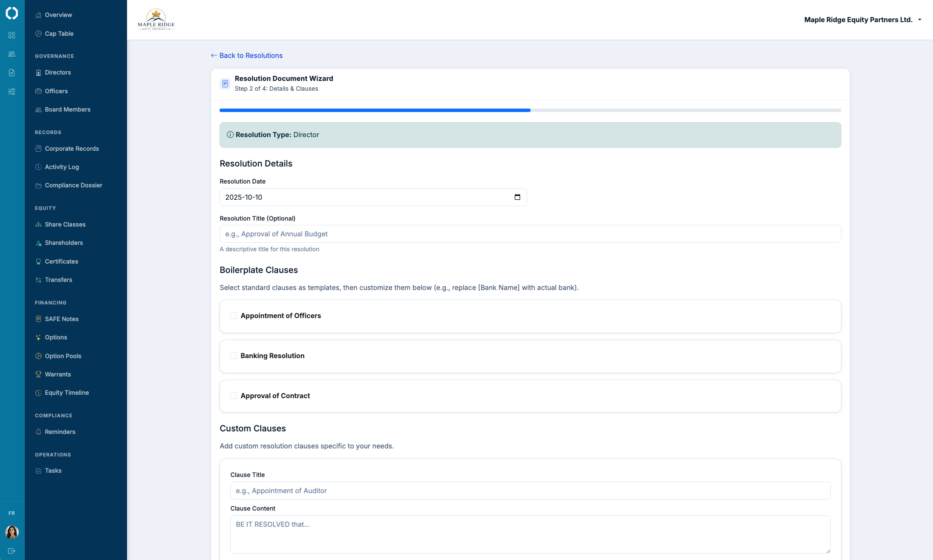
Task: Click the app logo icon at top of rail
Action: coord(12,13)
